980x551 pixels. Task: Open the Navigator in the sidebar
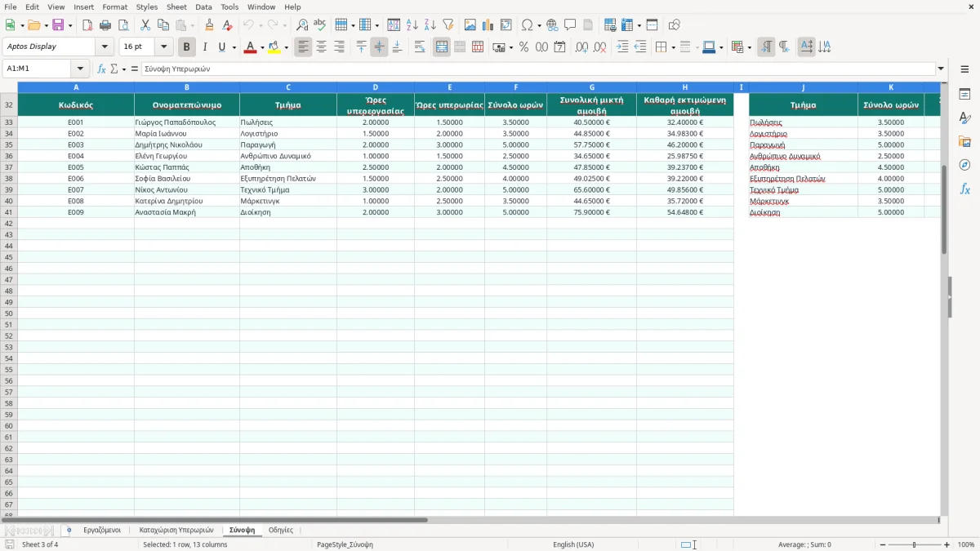pyautogui.click(x=964, y=165)
